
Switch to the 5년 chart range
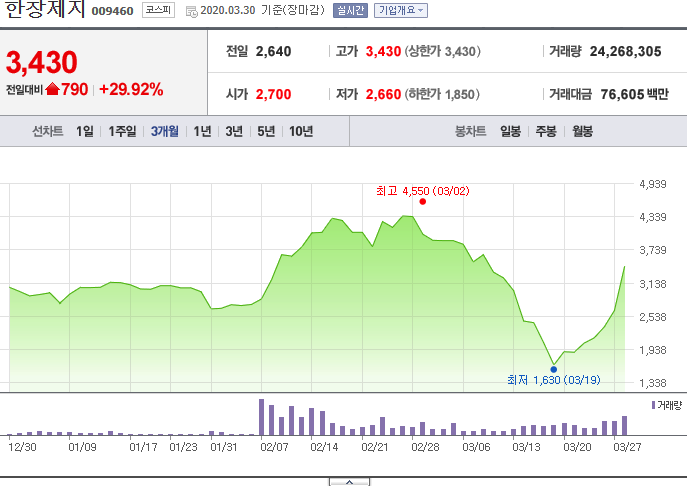pos(266,131)
